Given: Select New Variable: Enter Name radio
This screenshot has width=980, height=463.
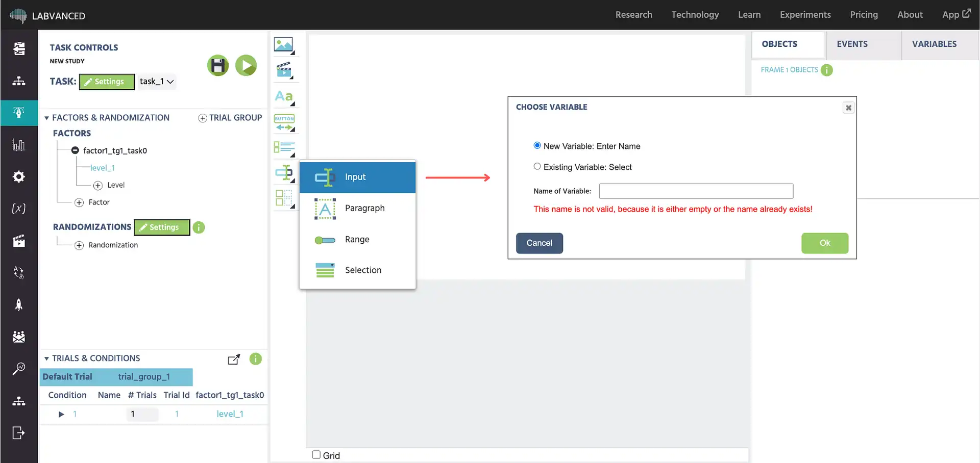Looking at the screenshot, I should pyautogui.click(x=537, y=145).
